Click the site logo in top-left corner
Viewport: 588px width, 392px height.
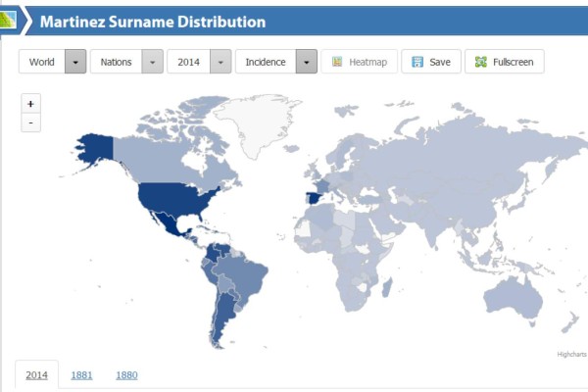(8, 20)
